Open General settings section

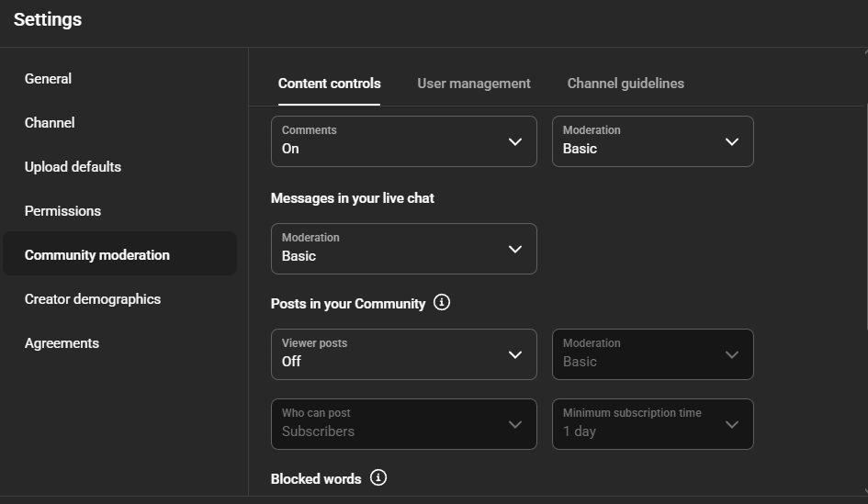(x=119, y=79)
